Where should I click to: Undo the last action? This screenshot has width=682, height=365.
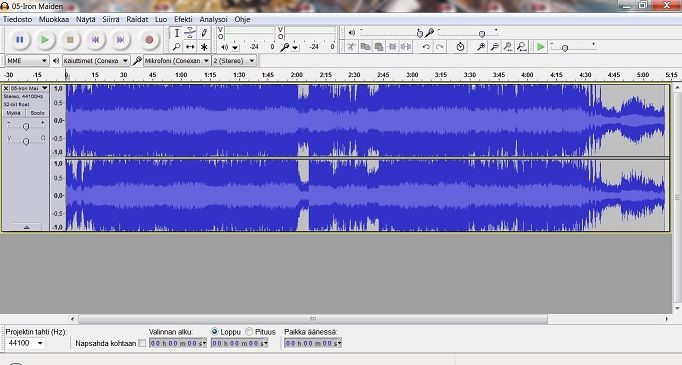(426, 47)
